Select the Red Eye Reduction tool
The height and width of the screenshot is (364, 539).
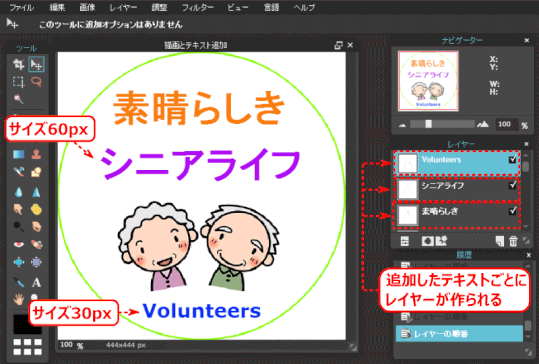(18, 244)
